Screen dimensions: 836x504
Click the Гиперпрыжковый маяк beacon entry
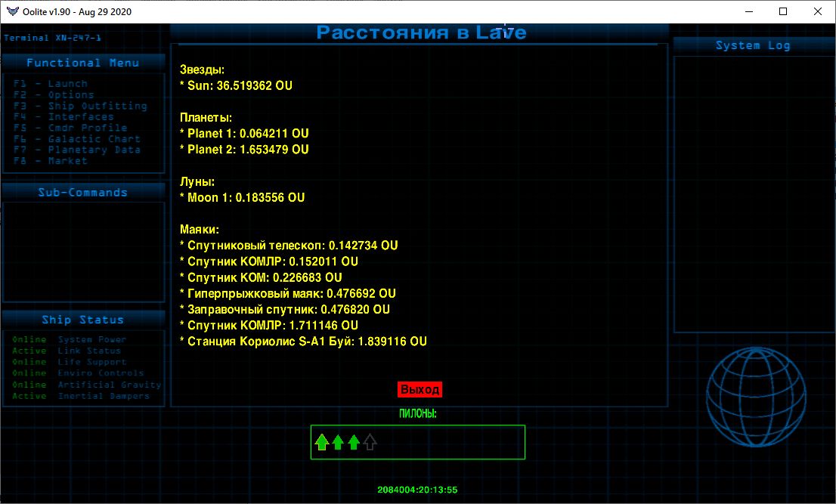click(x=287, y=293)
